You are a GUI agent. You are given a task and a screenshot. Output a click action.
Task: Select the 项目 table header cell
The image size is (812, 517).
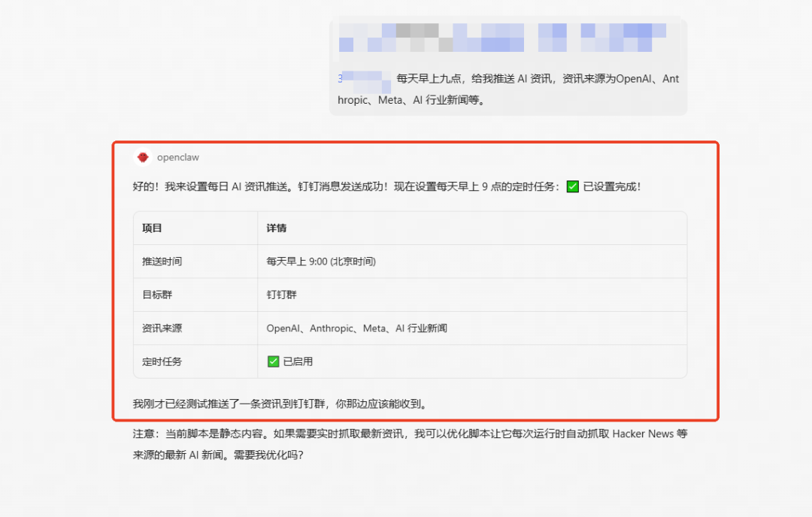195,228
